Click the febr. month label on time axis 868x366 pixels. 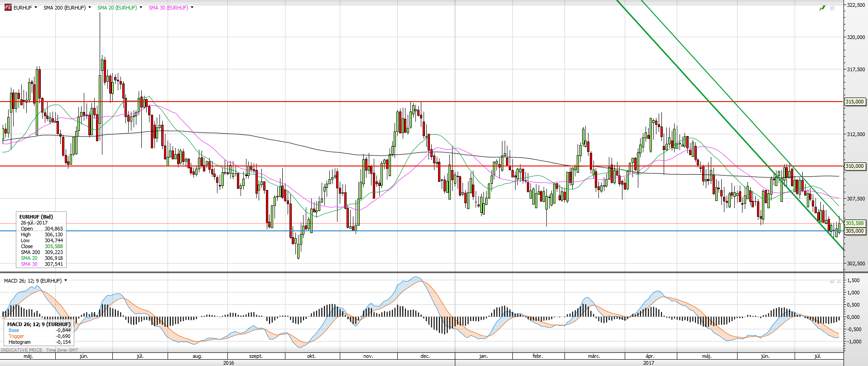(x=538, y=356)
